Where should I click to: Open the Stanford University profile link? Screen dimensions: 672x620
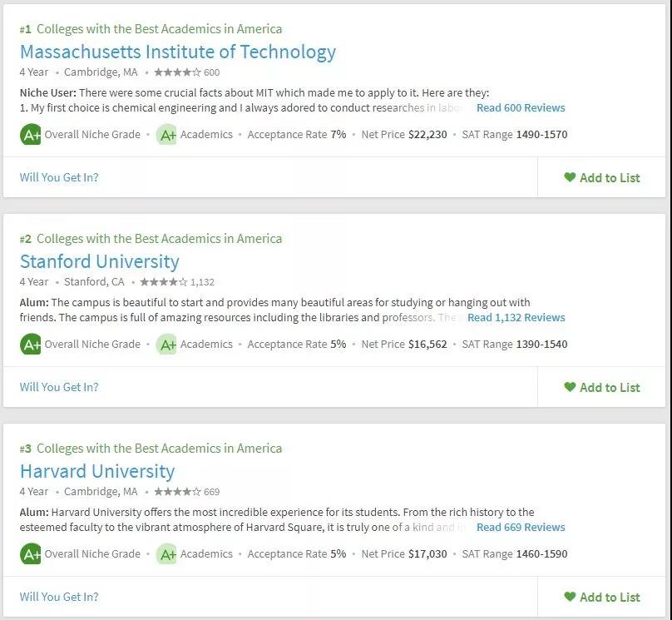click(x=100, y=261)
